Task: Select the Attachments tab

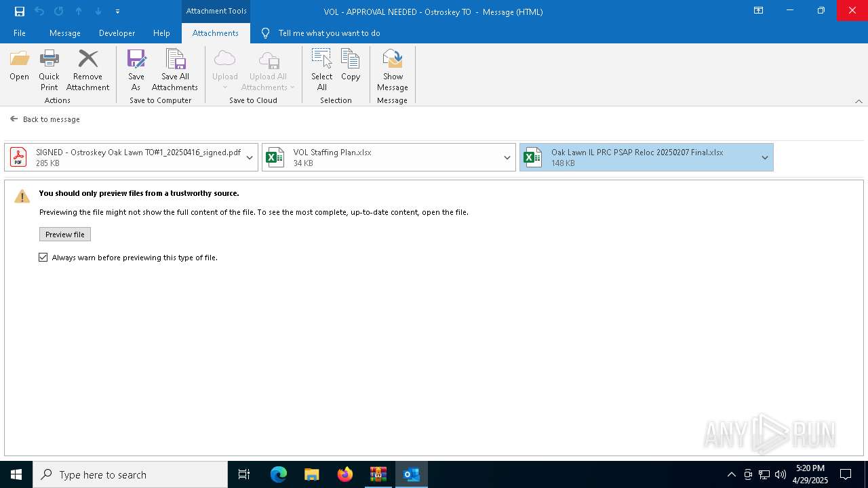Action: (216, 33)
